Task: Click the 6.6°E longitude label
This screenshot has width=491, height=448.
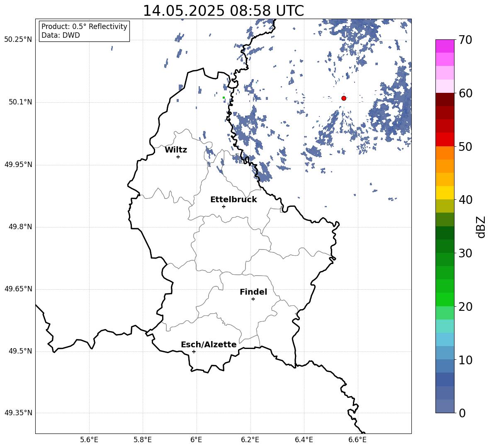Action: (357, 440)
